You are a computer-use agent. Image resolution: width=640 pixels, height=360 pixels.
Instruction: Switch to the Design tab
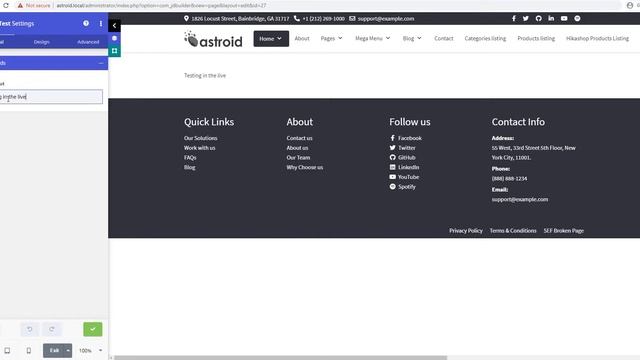tap(42, 42)
